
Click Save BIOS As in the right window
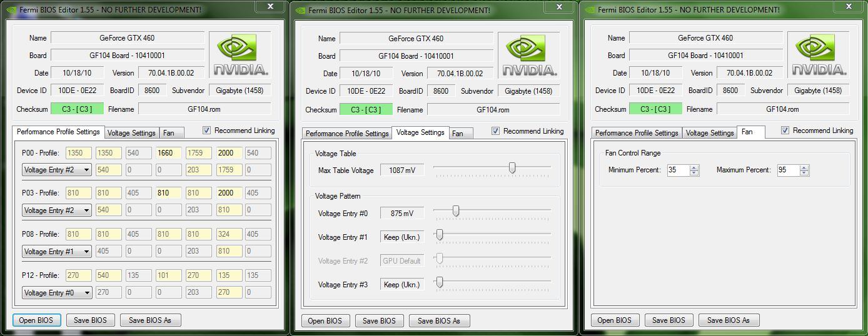pyautogui.click(x=729, y=320)
